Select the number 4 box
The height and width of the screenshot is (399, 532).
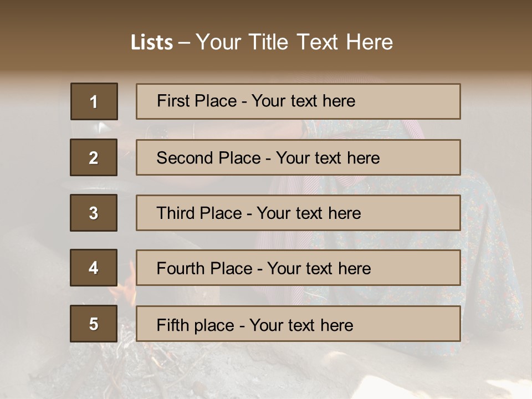[94, 268]
